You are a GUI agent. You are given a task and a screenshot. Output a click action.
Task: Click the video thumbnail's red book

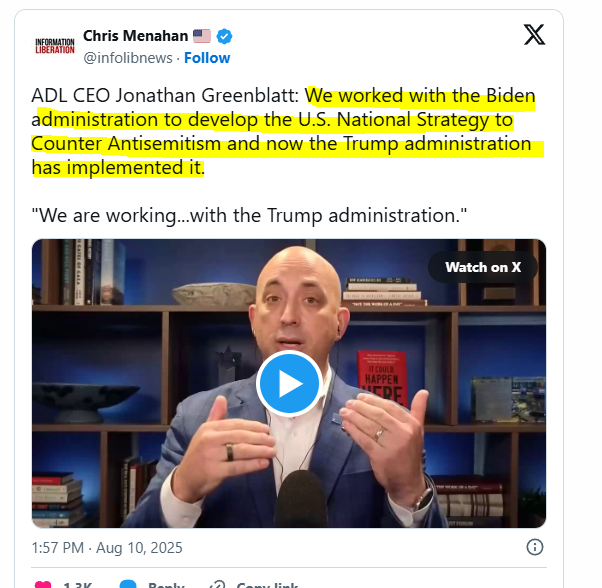pyautogui.click(x=382, y=378)
